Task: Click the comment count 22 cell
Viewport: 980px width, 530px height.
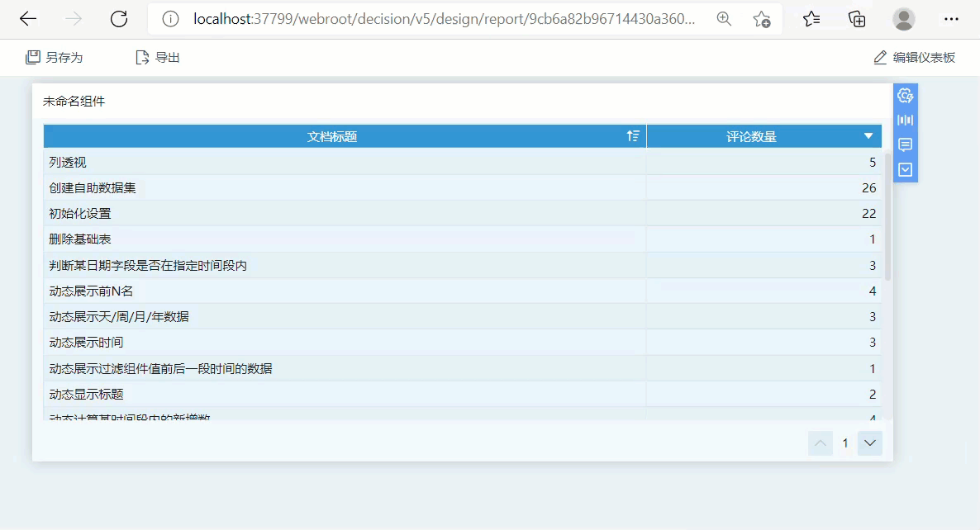Action: pyautogui.click(x=764, y=214)
